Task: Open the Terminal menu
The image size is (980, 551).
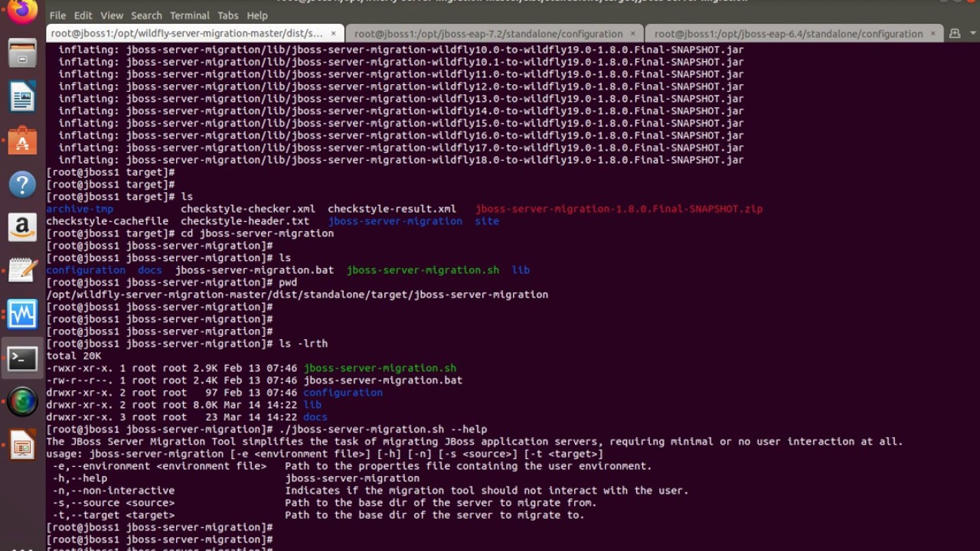Action: [x=189, y=15]
